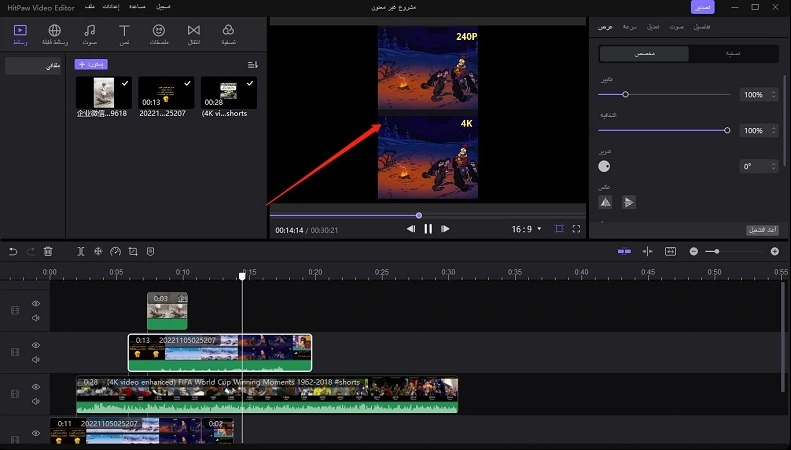This screenshot has height=450, width=791.
Task: Click the undo arrow in timeline toolbar
Action: [x=13, y=251]
